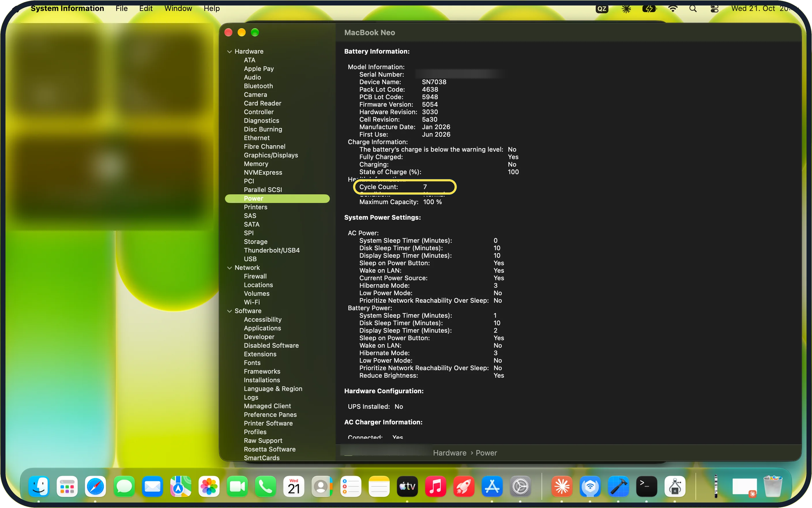The image size is (812, 508).
Task: Select Extensions under Software
Action: (260, 354)
